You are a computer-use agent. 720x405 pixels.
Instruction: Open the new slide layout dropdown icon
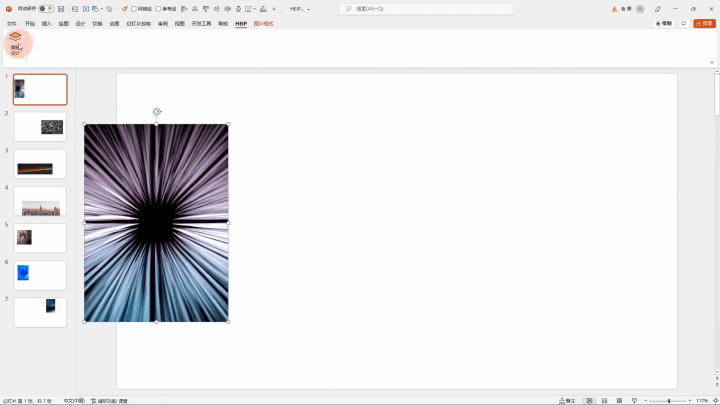point(97,9)
